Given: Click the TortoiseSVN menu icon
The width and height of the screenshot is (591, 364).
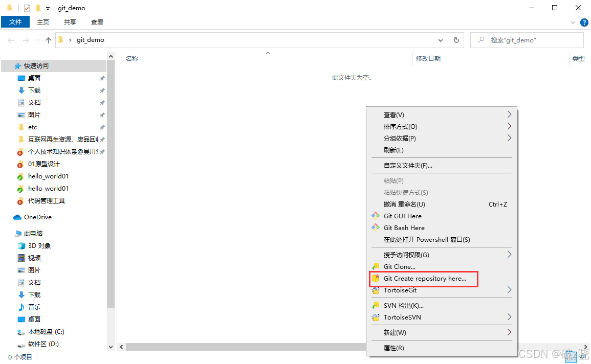Looking at the screenshot, I should (376, 317).
